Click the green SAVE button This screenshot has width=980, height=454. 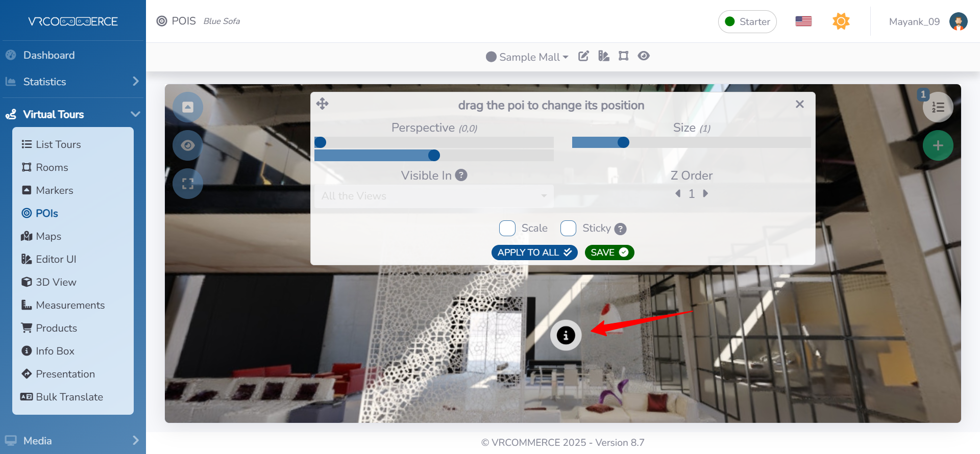609,253
